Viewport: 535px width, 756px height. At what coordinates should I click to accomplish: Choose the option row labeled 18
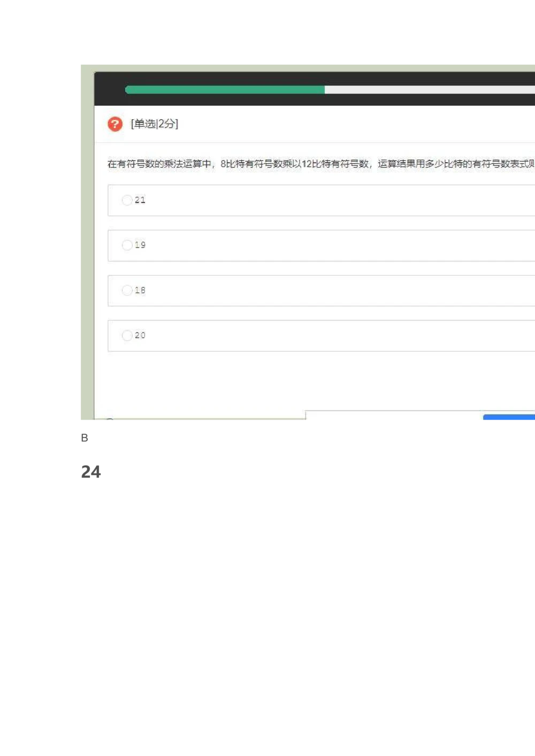click(321, 290)
